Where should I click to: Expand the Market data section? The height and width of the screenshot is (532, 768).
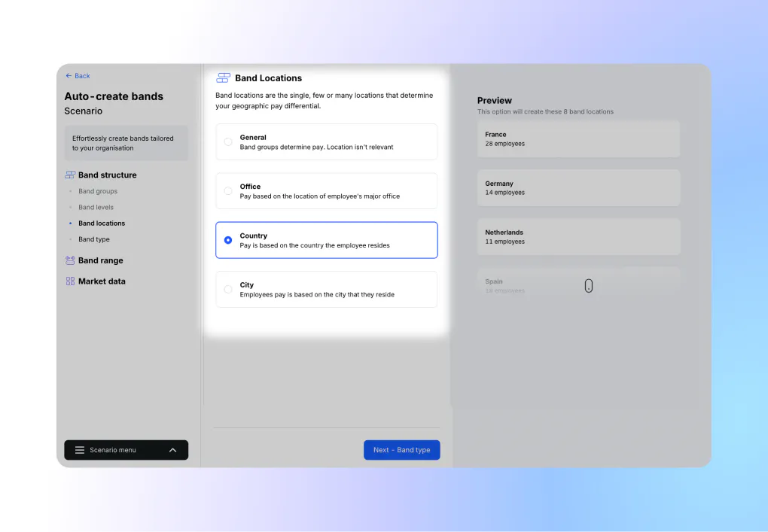tap(102, 281)
